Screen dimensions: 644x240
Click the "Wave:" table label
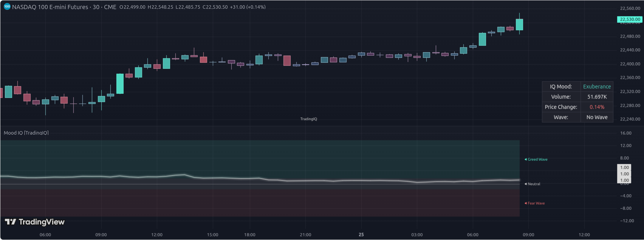[561, 117]
